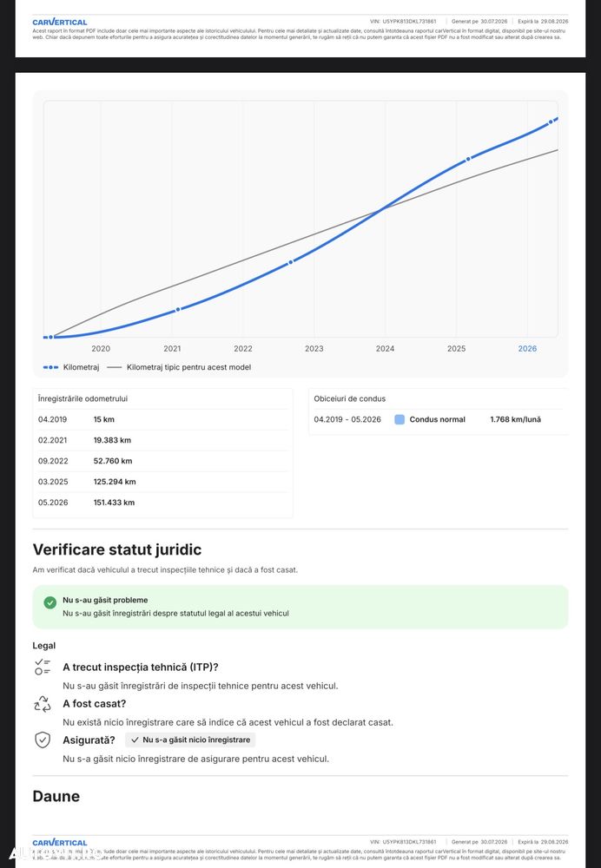Click the 'A trecut inspecția tehnică (ITP)?' question
Image resolution: width=601 pixels, height=868 pixels.
pos(141,667)
